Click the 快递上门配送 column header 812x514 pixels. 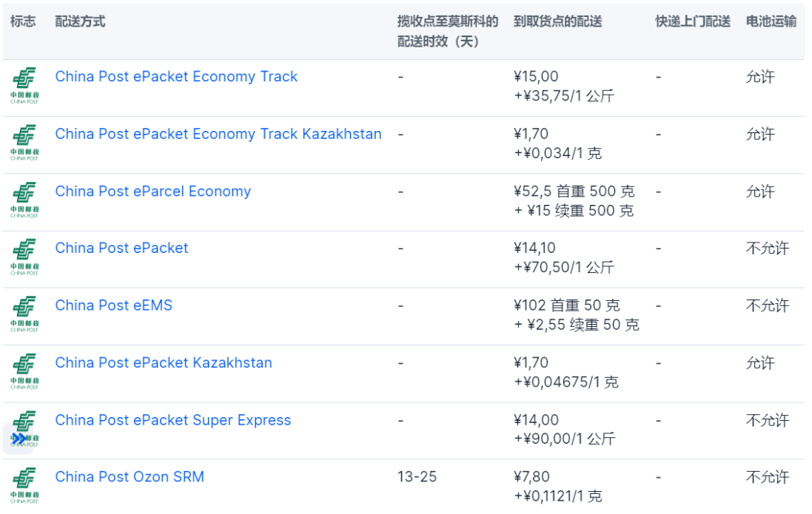pos(693,21)
